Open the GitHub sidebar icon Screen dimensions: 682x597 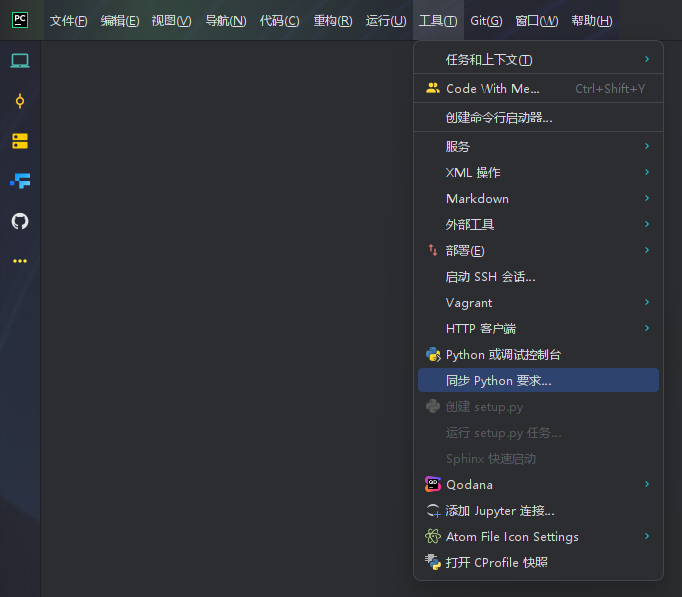point(20,221)
